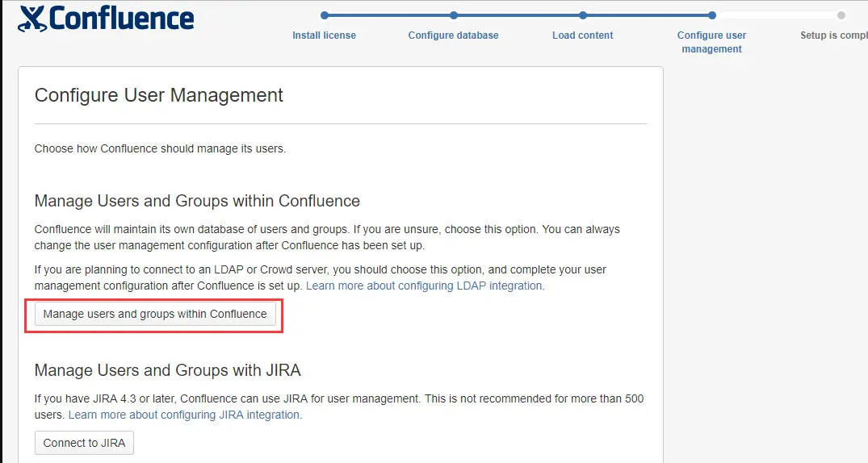Select the Install license step label
Image resolution: width=868 pixels, height=463 pixels.
pyautogui.click(x=324, y=35)
